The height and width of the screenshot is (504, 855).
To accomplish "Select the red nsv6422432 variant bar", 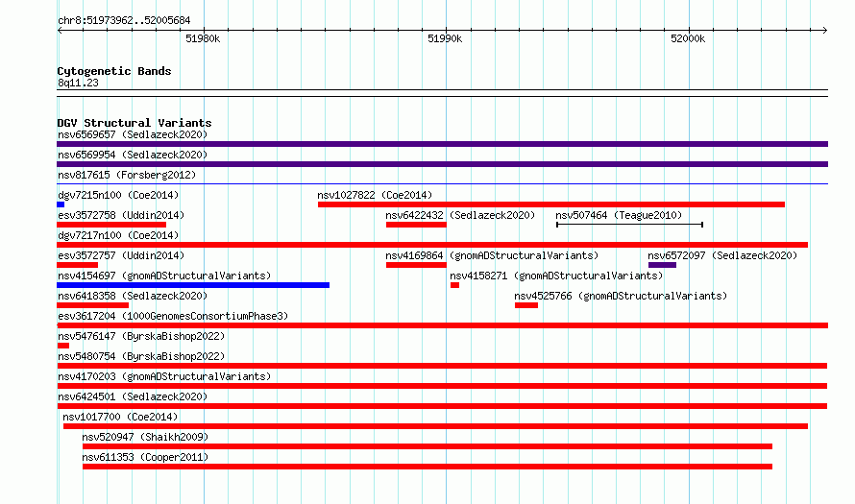I will click(416, 225).
